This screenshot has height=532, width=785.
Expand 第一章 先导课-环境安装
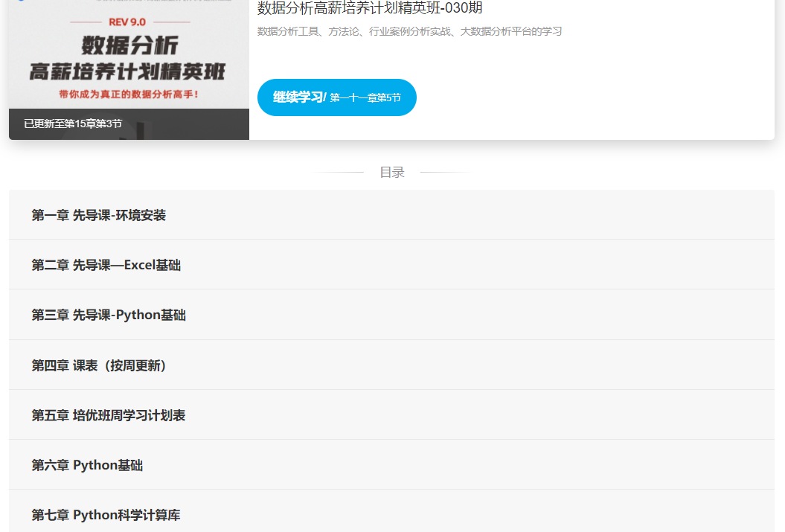tap(391, 215)
